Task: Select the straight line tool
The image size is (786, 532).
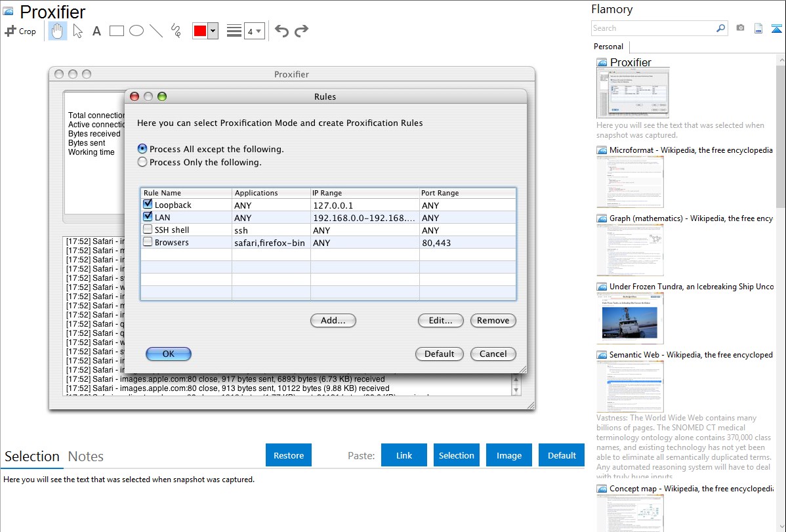Action: (156, 31)
